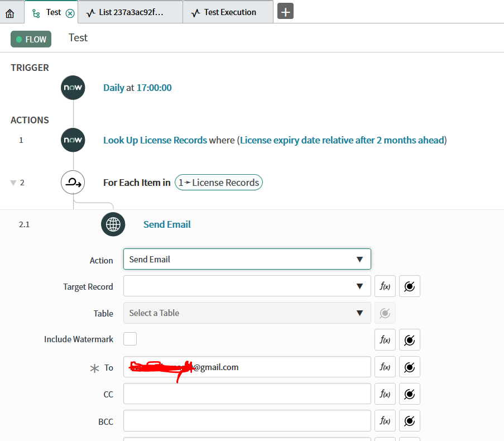The height and width of the screenshot is (441, 504).
Task: Toggle the Include Watermark checkbox
Action: (130, 339)
